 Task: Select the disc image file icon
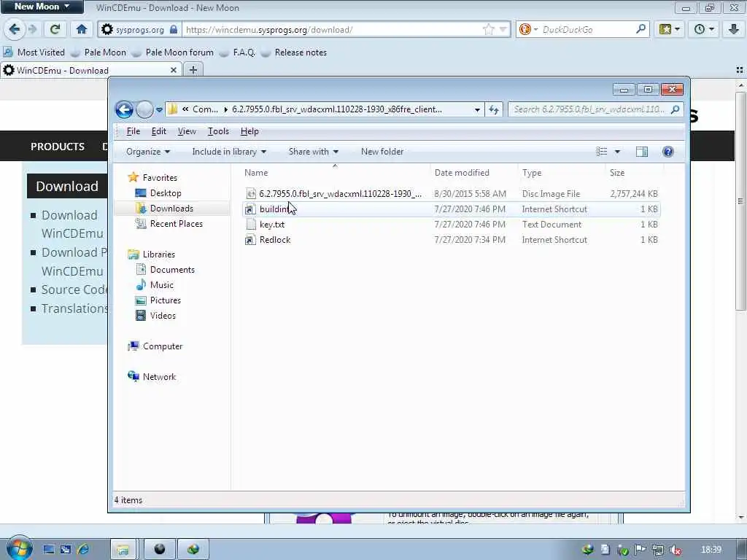coord(251,194)
